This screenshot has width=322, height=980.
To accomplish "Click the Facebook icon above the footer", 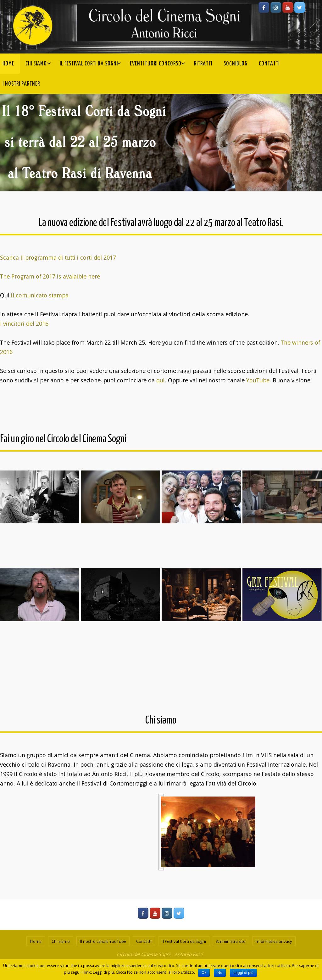I will tap(143, 913).
